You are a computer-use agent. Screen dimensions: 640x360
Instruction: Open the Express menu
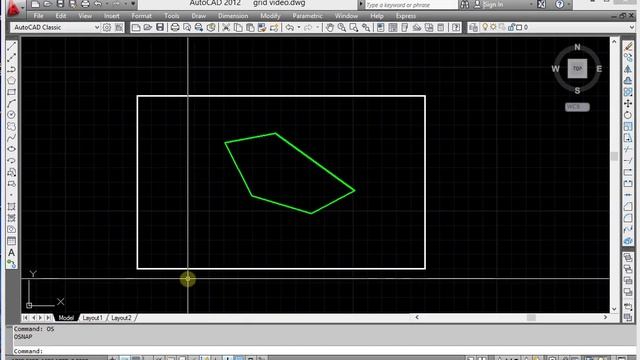tap(406, 16)
